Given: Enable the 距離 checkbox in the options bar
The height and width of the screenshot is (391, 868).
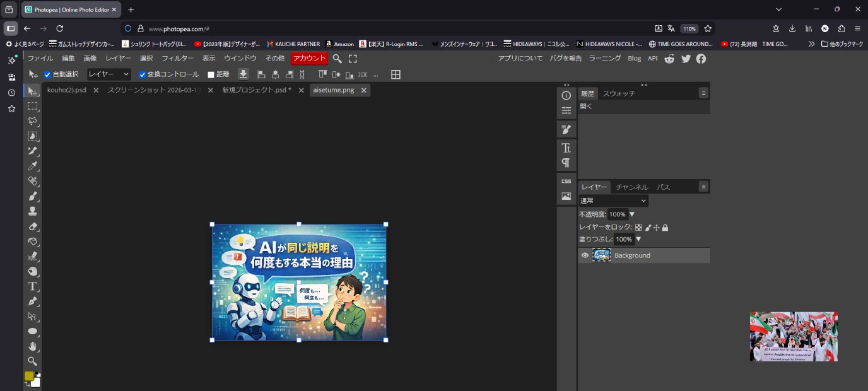Looking at the screenshot, I should (x=211, y=74).
